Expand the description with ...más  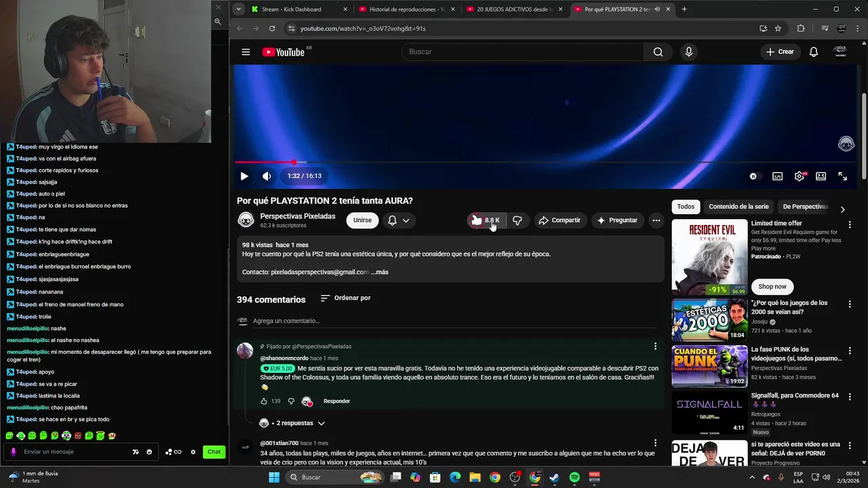(x=380, y=272)
